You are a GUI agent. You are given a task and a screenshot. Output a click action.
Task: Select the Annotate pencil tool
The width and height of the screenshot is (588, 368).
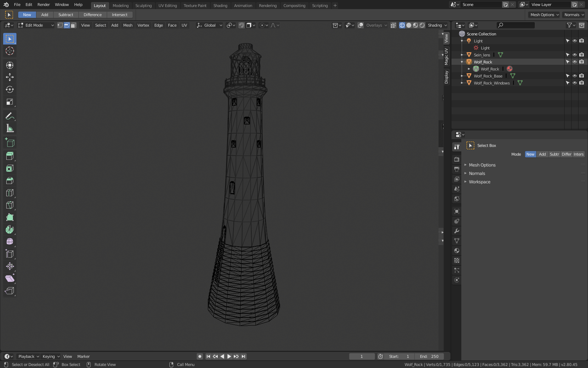click(x=10, y=116)
